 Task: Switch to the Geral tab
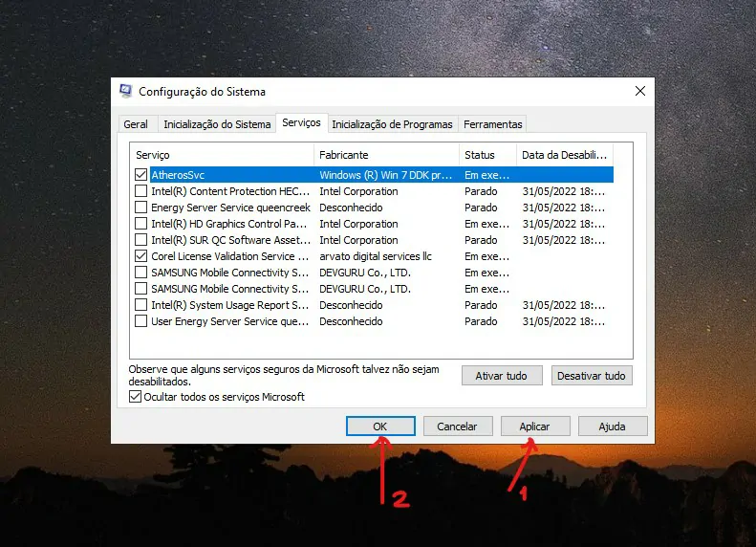136,124
